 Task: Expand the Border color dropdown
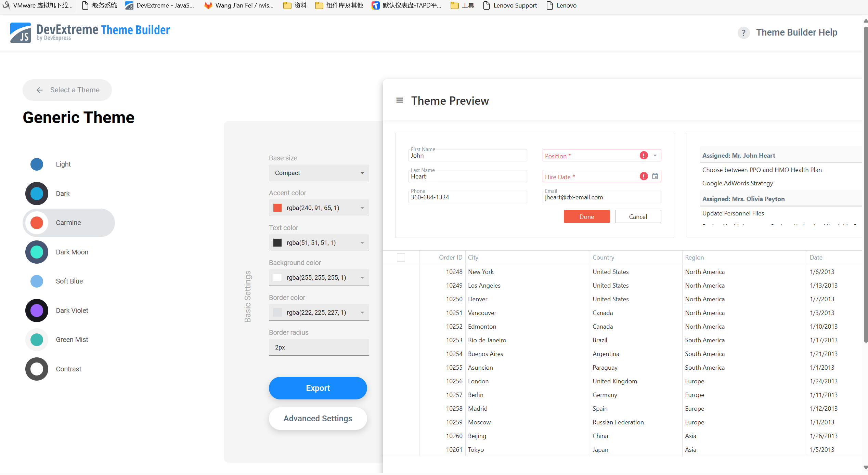[362, 313]
